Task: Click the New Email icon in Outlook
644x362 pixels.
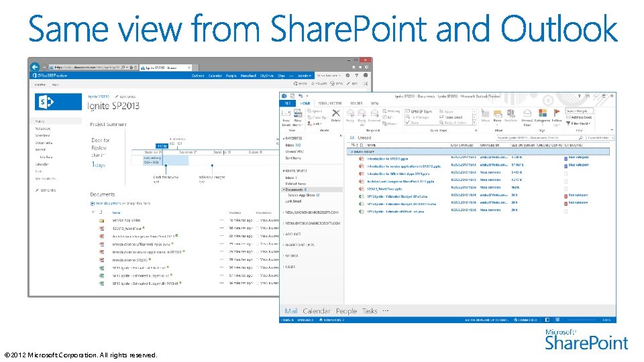Action: [286, 113]
